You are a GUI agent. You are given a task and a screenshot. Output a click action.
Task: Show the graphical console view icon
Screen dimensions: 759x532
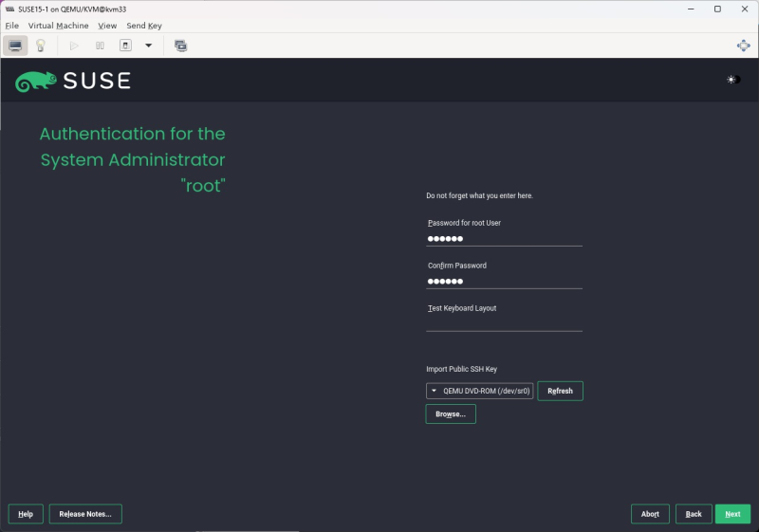click(15, 46)
